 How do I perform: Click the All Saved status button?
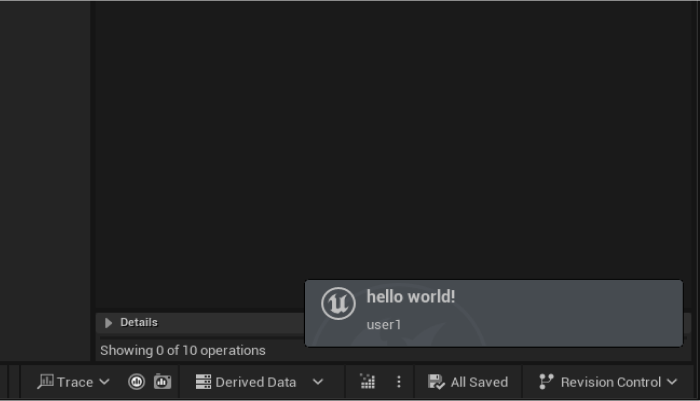tap(468, 382)
